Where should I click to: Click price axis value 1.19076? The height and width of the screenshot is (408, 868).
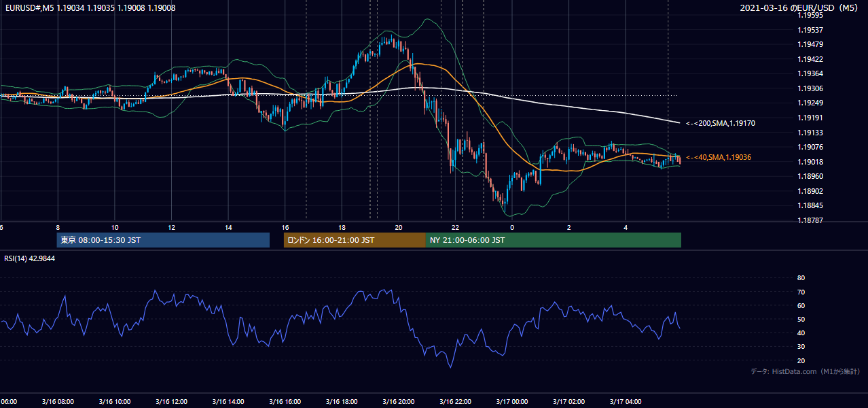(x=810, y=147)
